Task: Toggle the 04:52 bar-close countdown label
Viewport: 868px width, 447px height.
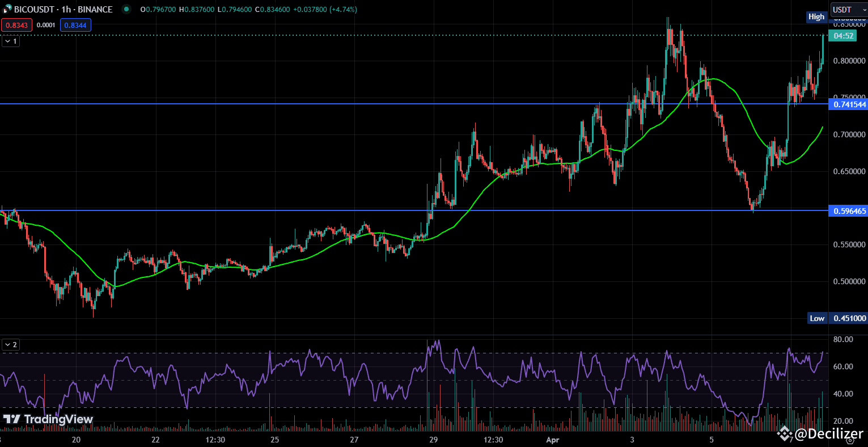Action: 842,35
